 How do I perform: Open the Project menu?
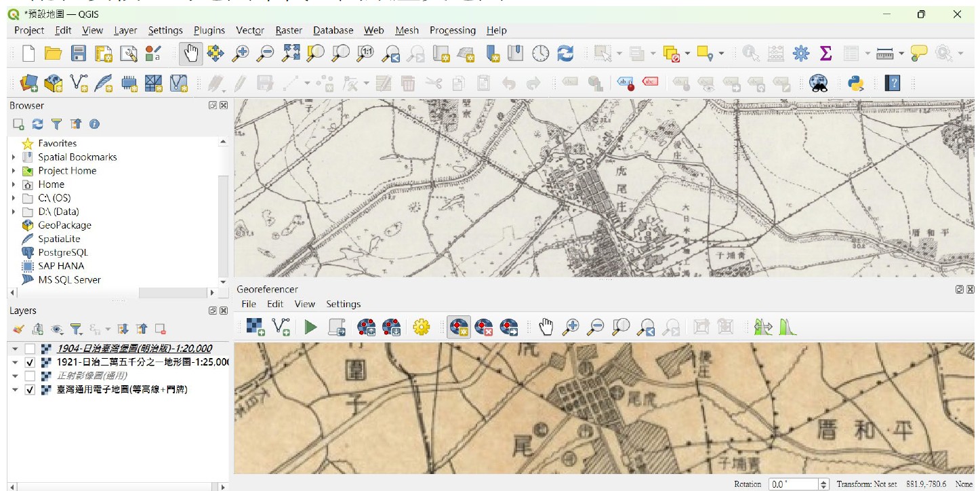(x=29, y=30)
